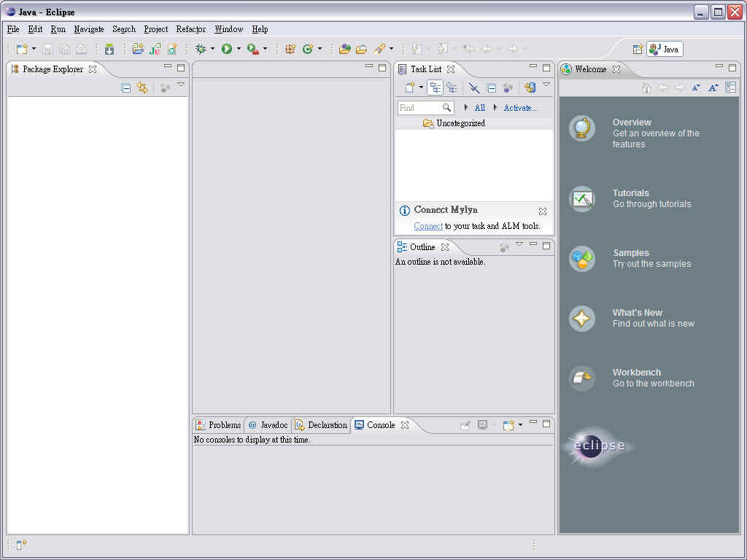Close the Welcome tab

616,69
